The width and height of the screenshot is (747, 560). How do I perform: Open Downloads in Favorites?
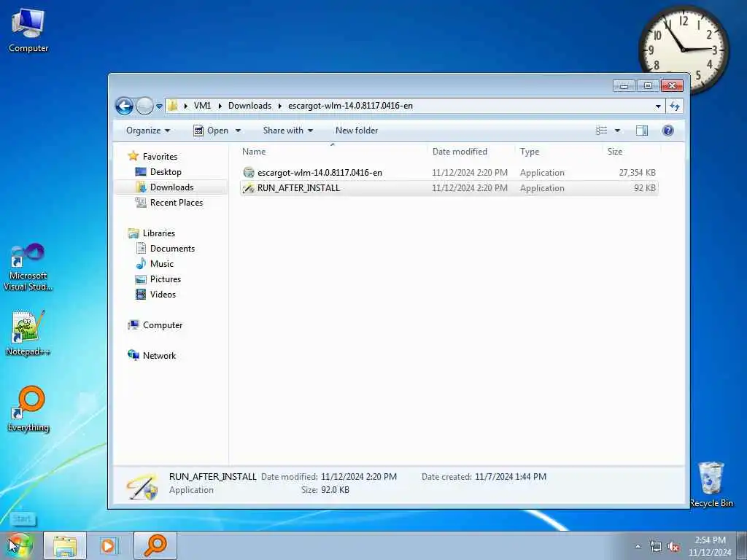click(171, 187)
